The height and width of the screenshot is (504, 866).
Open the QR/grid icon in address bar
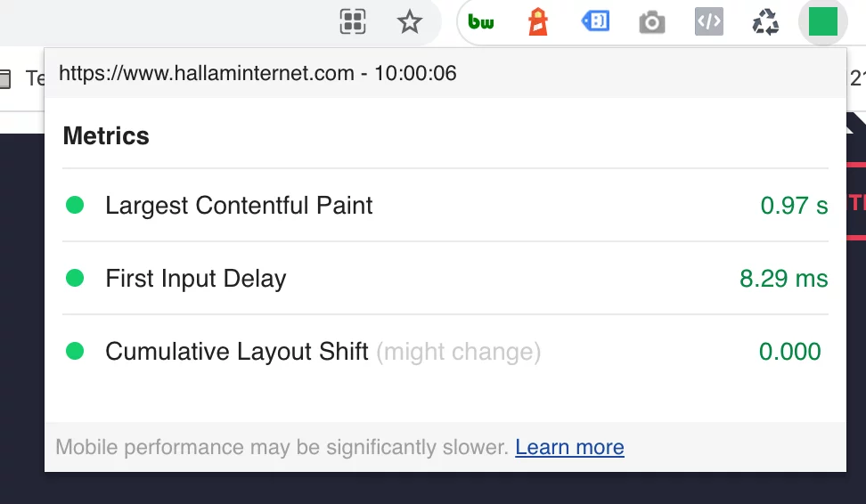pos(354,22)
